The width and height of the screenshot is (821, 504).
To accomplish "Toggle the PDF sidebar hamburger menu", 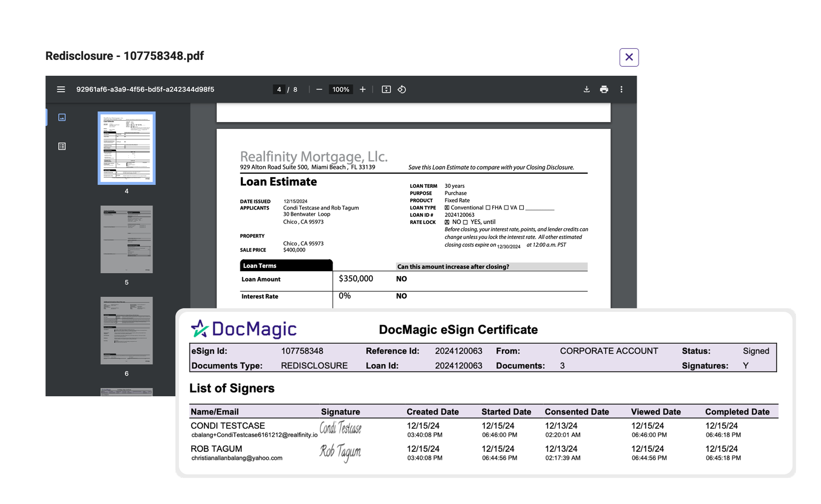I will pos(61,89).
